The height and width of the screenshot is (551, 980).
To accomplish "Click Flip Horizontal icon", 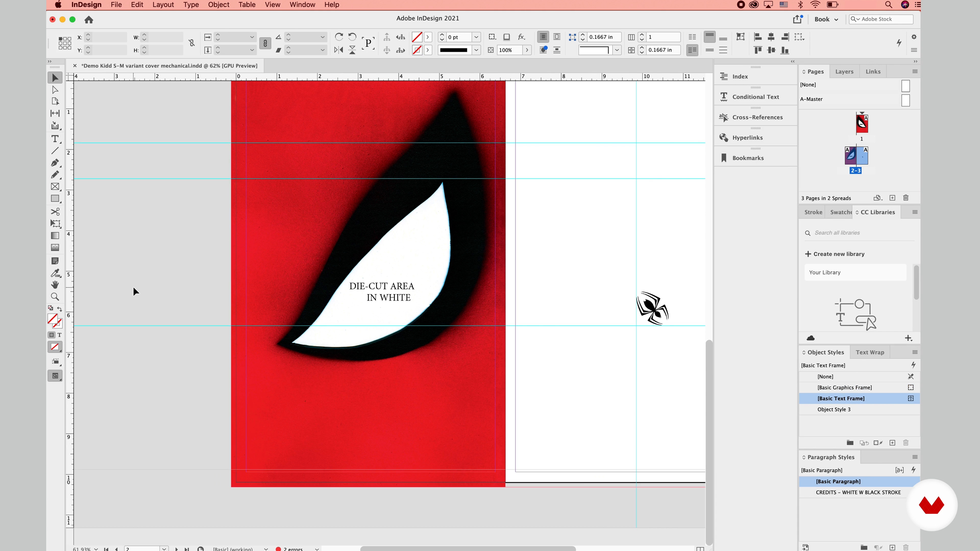I will [x=339, y=50].
